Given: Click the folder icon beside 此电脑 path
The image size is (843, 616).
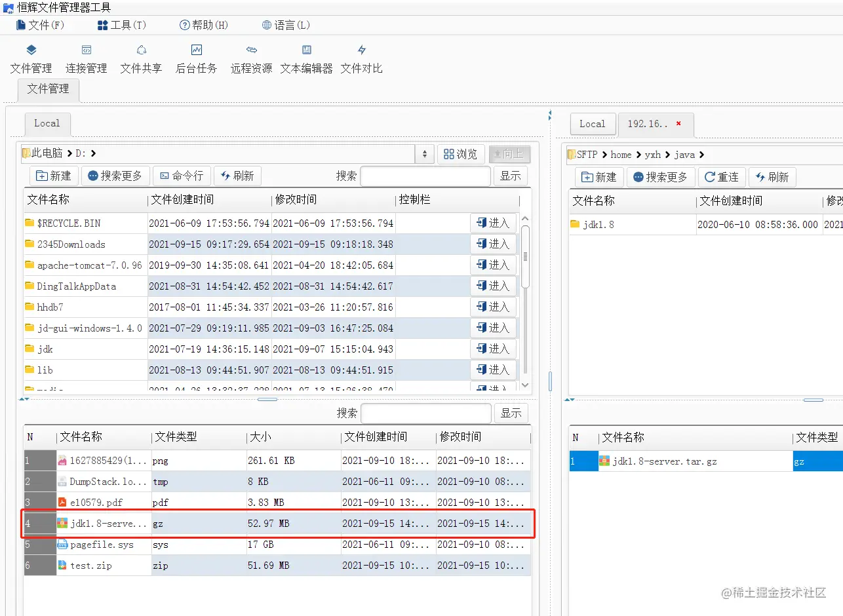Looking at the screenshot, I should point(26,153).
